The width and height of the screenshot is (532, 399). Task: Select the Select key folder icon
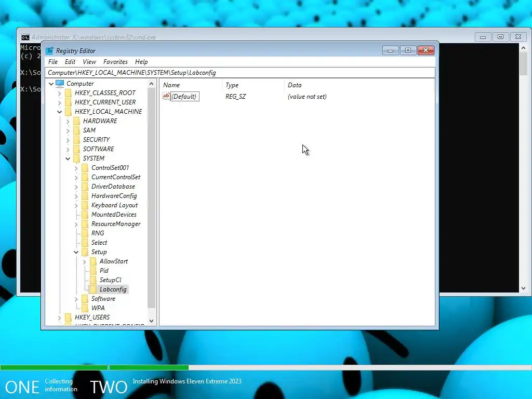(85, 243)
